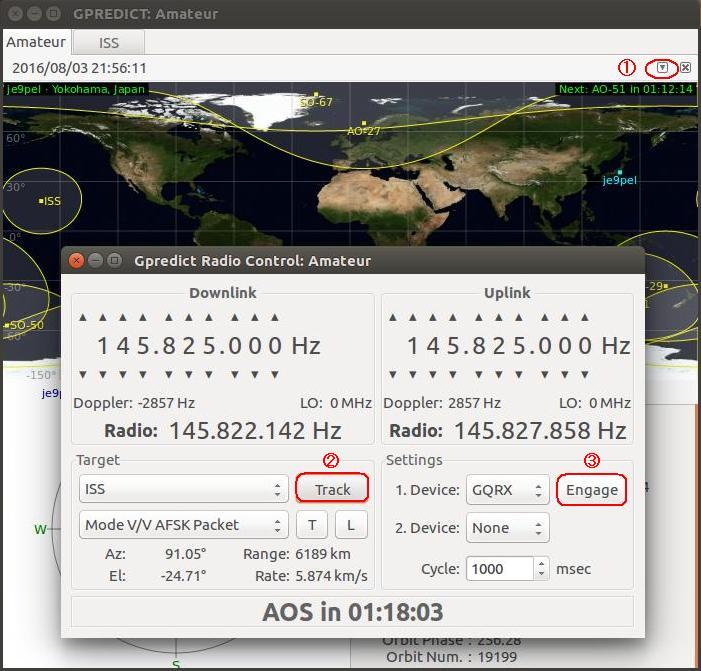This screenshot has width=701, height=671.
Task: Decrease downlink 100 Hz digit
Action: click(235, 374)
